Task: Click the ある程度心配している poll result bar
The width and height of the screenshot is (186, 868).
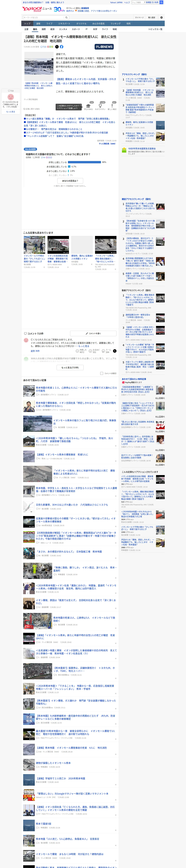Action: (x=69, y=167)
